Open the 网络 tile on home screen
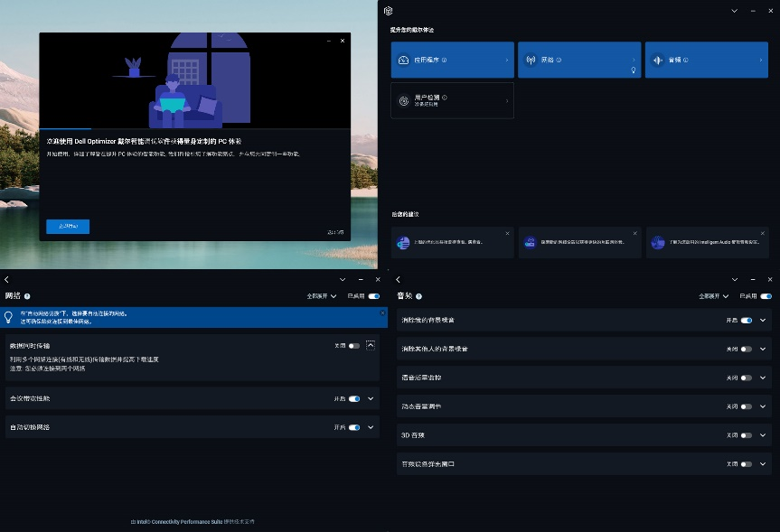Screen dimensions: 780x532 (578, 61)
